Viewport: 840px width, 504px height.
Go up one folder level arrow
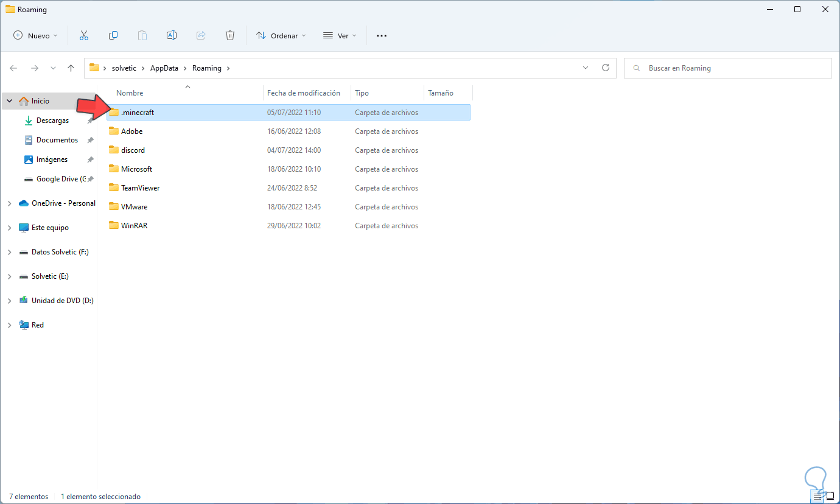pos(71,68)
